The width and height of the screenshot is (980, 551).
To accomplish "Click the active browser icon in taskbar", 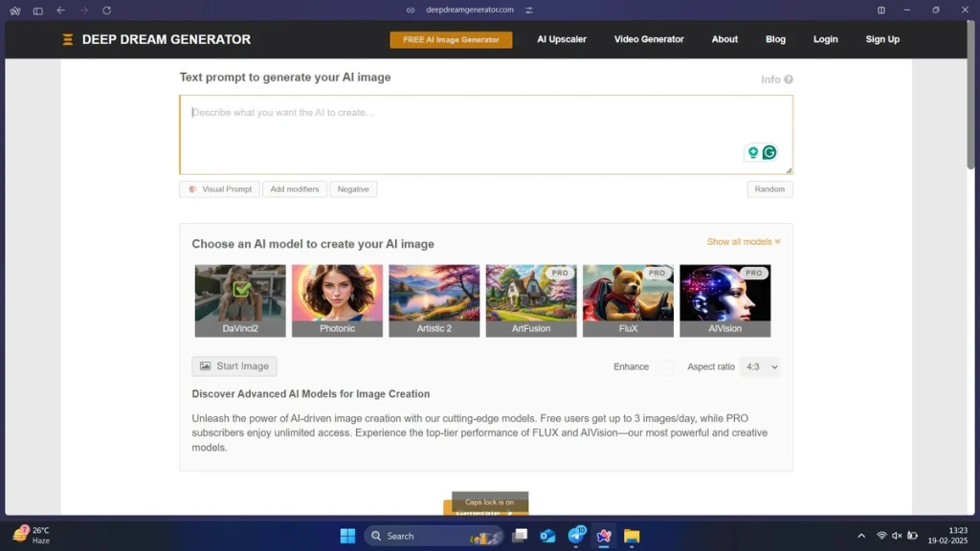I will click(x=604, y=536).
